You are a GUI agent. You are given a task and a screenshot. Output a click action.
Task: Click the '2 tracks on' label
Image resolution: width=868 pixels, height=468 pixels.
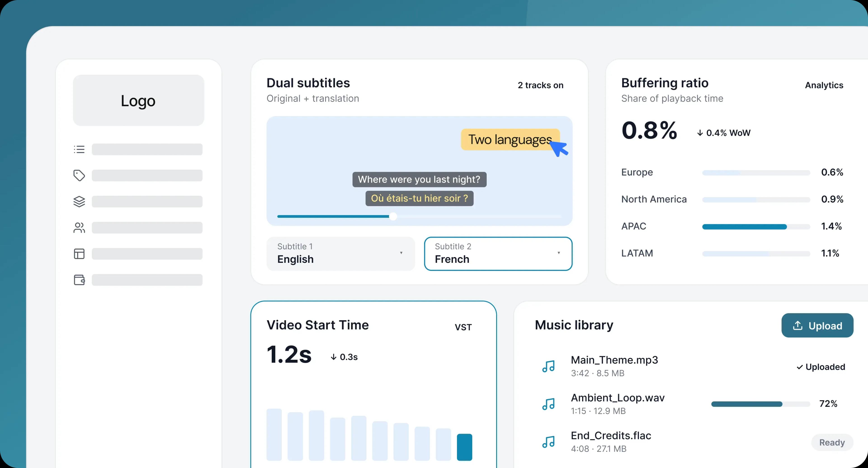540,85
